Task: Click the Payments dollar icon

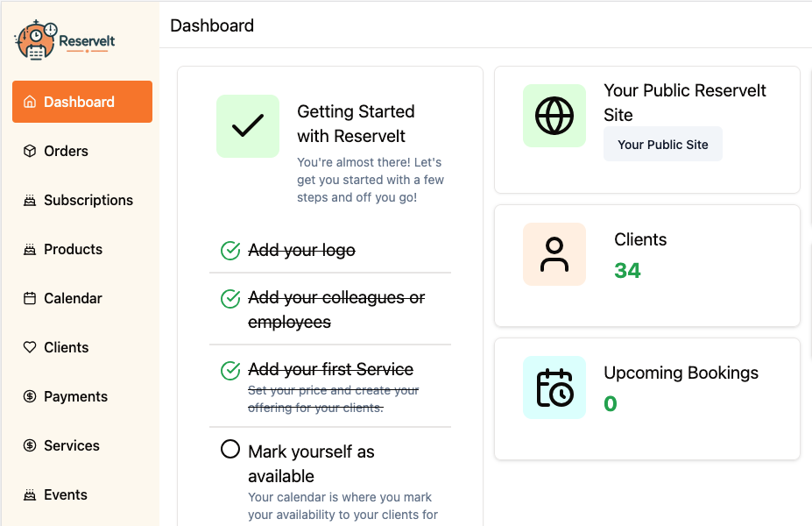Action: coord(29,396)
